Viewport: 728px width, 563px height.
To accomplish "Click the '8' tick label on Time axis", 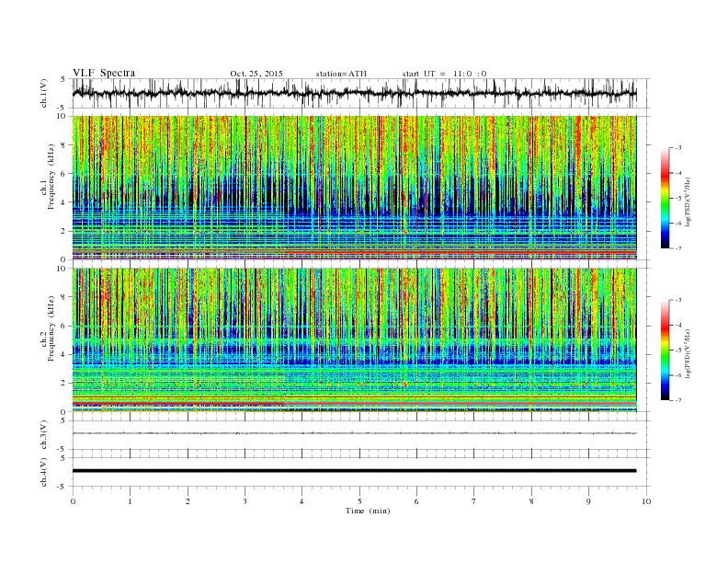I will (531, 501).
